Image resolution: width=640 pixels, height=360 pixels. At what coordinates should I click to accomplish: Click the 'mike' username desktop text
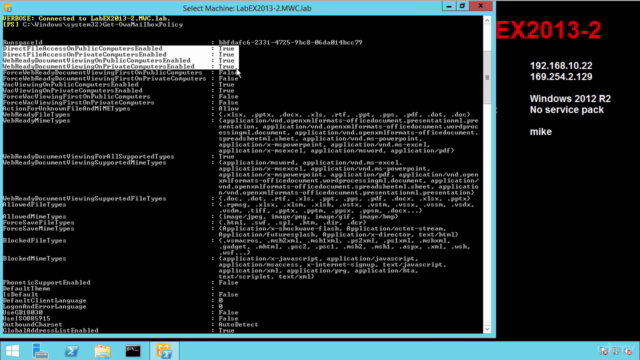pos(541,132)
